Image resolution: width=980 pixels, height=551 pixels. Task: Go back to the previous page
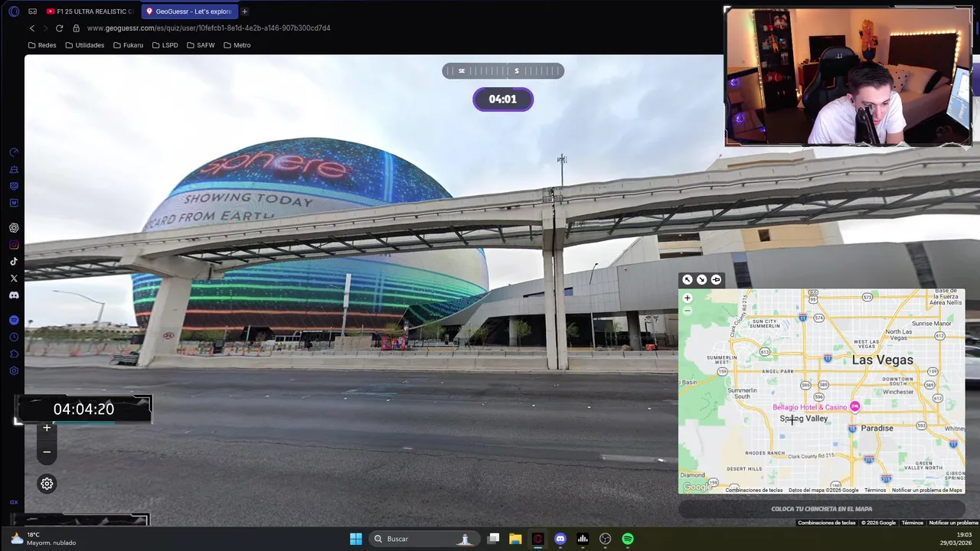[x=32, y=28]
